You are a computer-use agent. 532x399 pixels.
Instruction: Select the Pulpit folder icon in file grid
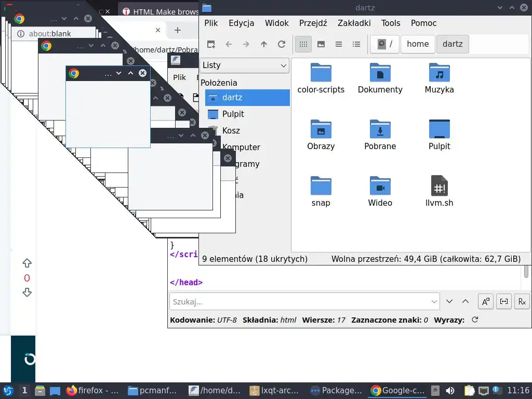[440, 135]
